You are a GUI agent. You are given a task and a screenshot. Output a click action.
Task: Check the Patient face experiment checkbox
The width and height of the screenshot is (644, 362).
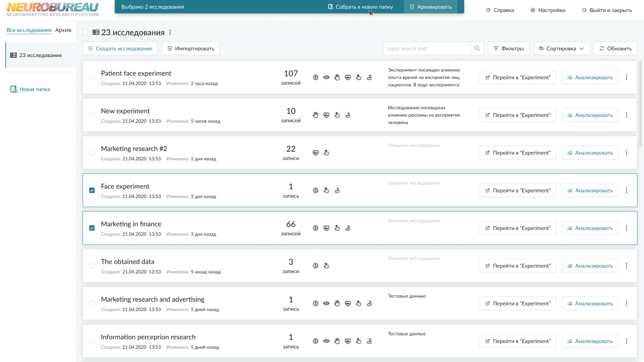point(92,77)
